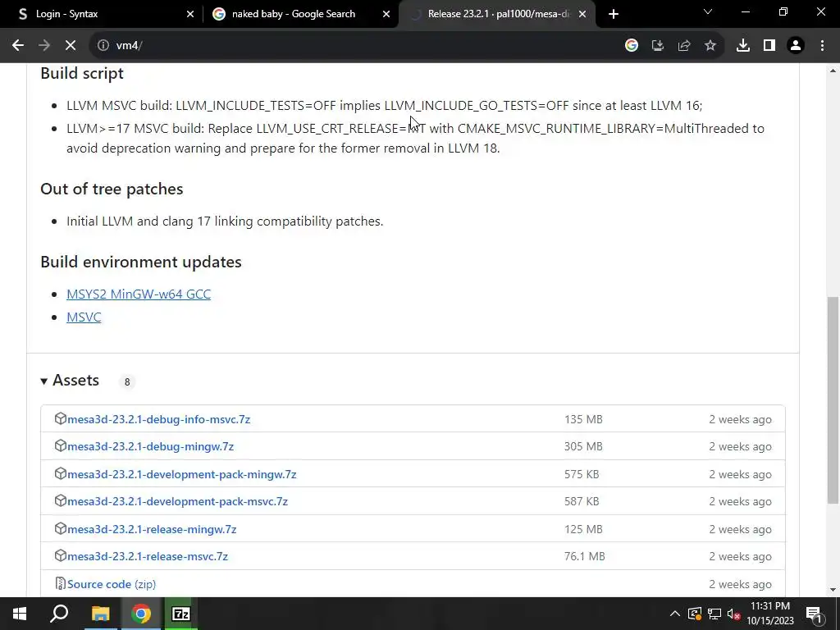Open Google search side panel icon
840x630 pixels.
pos(632,46)
